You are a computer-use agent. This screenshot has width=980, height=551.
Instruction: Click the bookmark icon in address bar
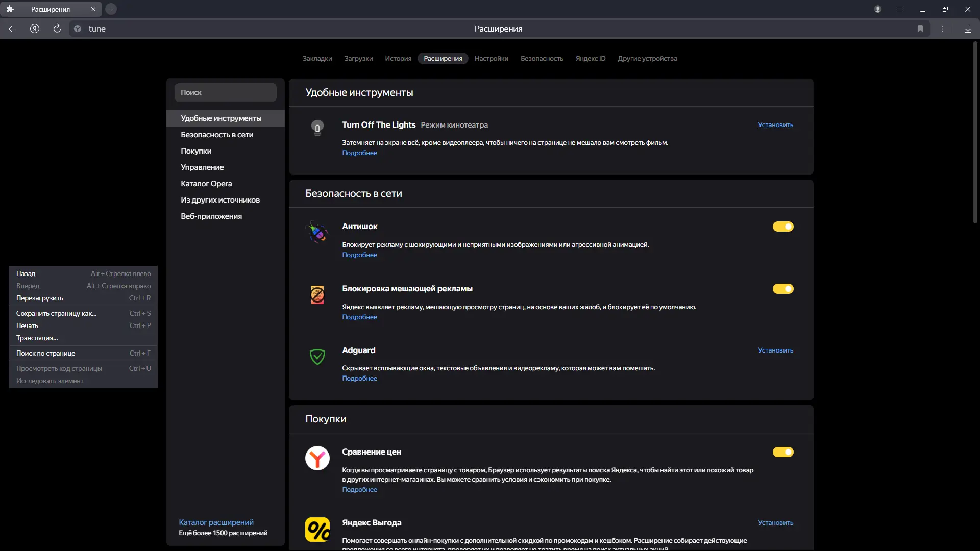pos(920,29)
